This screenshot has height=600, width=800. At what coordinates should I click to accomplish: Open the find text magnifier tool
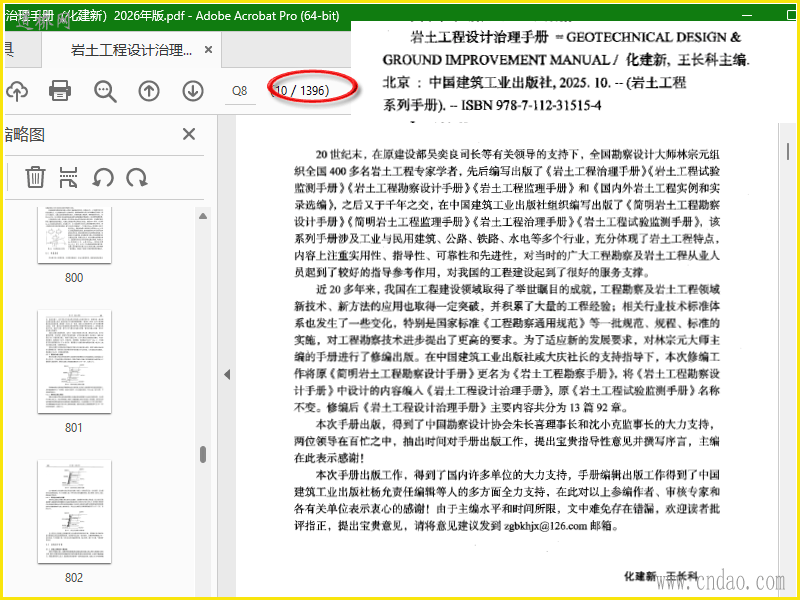[105, 91]
